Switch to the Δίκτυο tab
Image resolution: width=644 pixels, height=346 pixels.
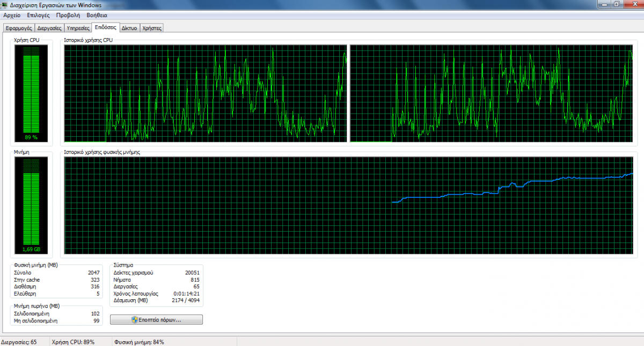click(129, 28)
